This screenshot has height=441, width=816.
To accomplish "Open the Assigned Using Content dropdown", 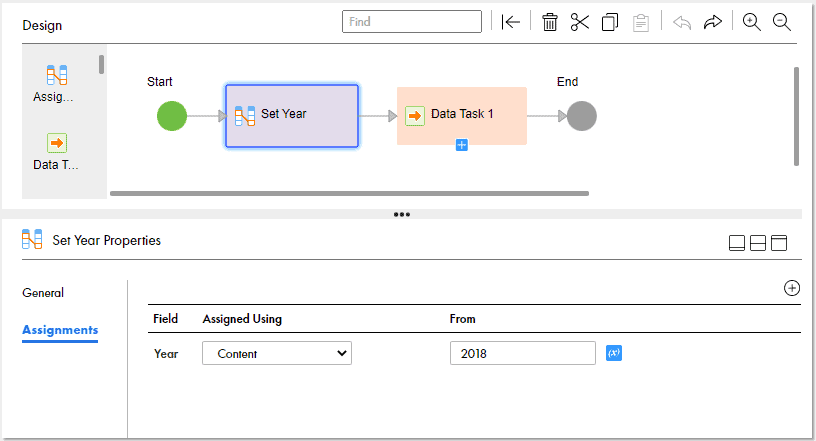I will pos(277,353).
